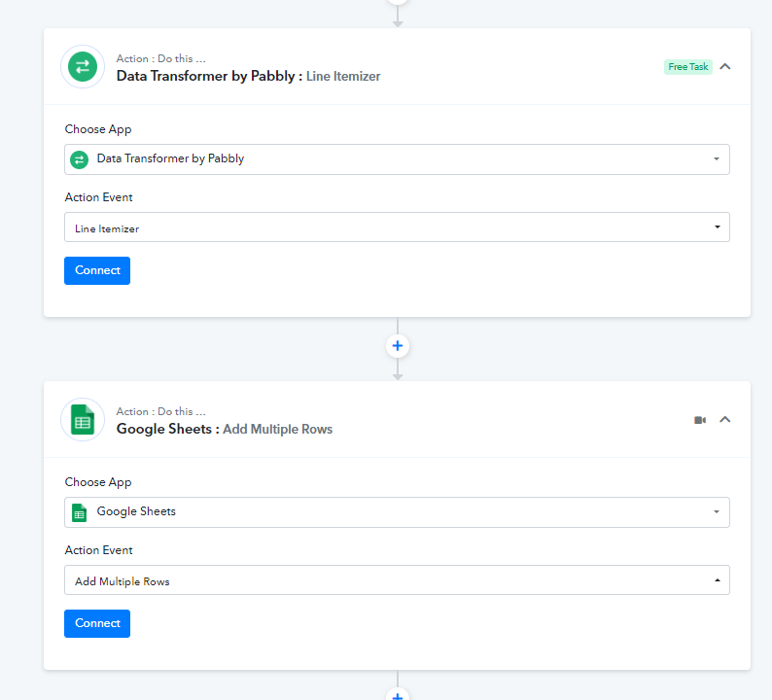Screen dimensions: 772x700
Task: Add a step below the Google Sheets action
Action: (x=398, y=694)
